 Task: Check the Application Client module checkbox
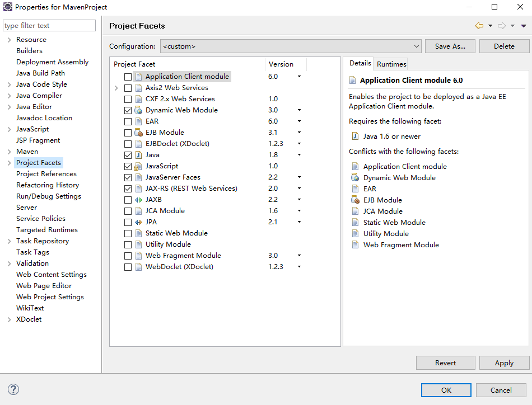(128, 77)
